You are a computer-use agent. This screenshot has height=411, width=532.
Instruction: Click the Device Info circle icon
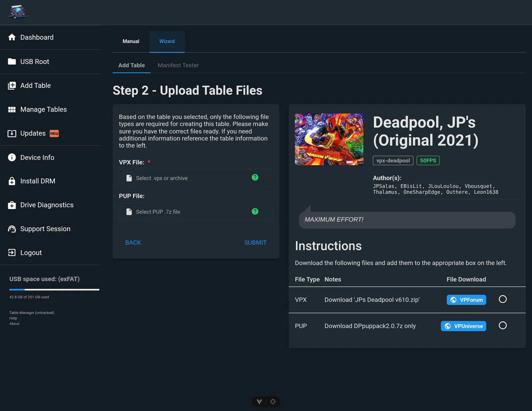tap(12, 157)
